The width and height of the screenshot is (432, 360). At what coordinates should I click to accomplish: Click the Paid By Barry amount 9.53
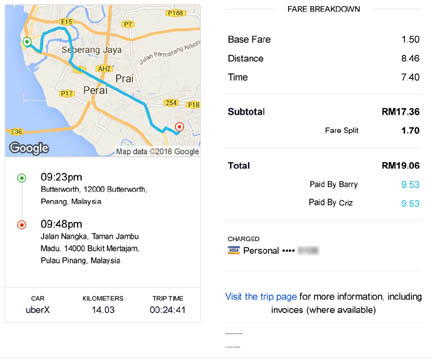pyautogui.click(x=410, y=185)
